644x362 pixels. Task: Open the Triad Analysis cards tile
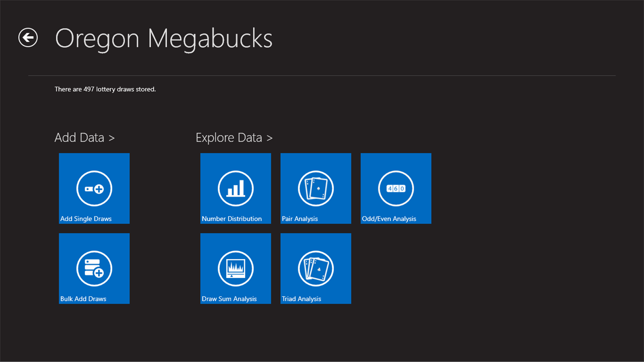coord(316,269)
